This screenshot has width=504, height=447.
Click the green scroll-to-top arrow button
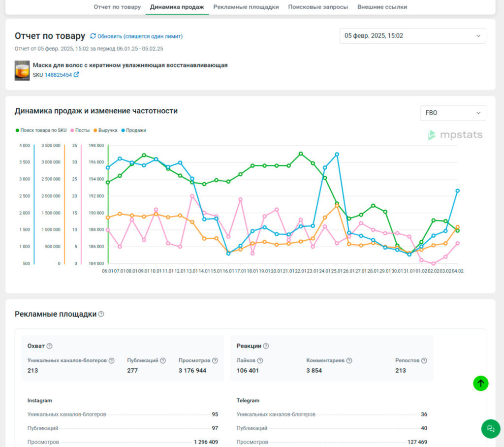pos(480,383)
